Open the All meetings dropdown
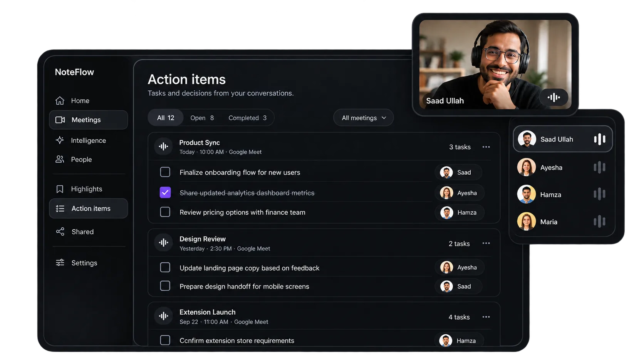Viewport: 644px width, 362px height. click(363, 118)
